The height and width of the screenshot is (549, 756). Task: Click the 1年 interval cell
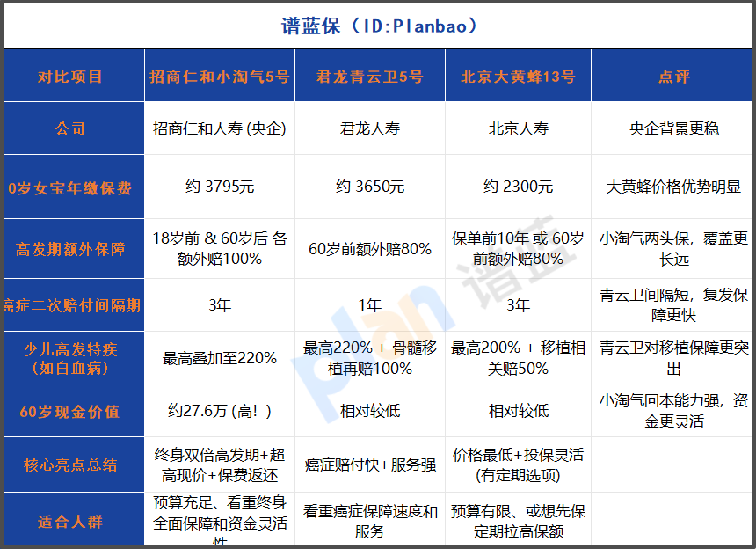click(x=370, y=305)
